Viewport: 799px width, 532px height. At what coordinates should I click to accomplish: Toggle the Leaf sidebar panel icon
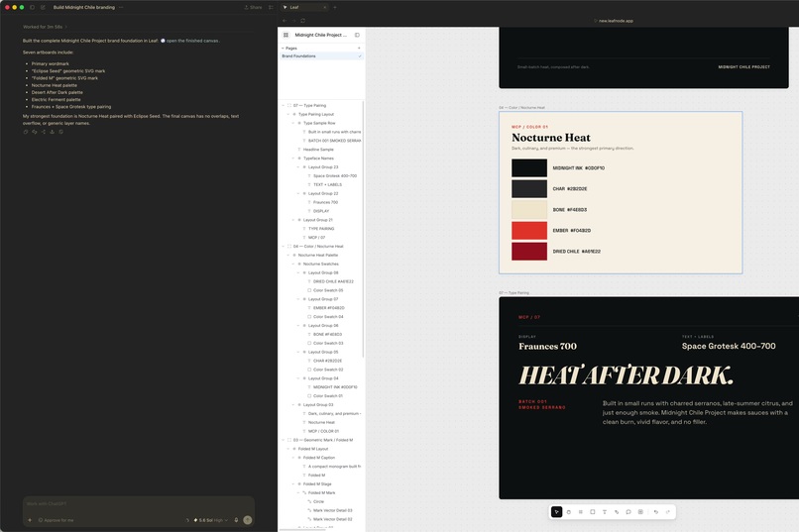(357, 35)
